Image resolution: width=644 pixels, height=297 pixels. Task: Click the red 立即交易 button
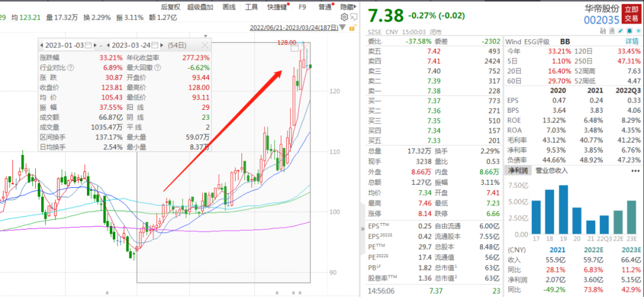pyautogui.click(x=630, y=13)
